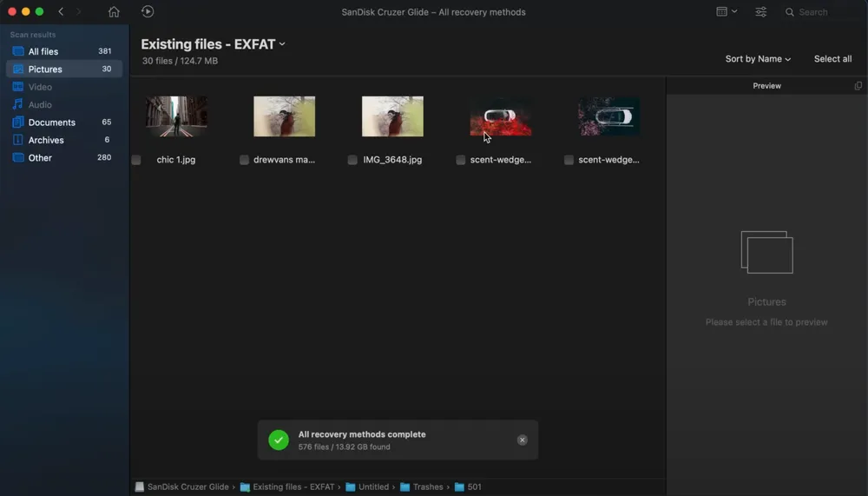Select IMG_3648.jpg thumbnail image
868x496 pixels.
(x=392, y=116)
